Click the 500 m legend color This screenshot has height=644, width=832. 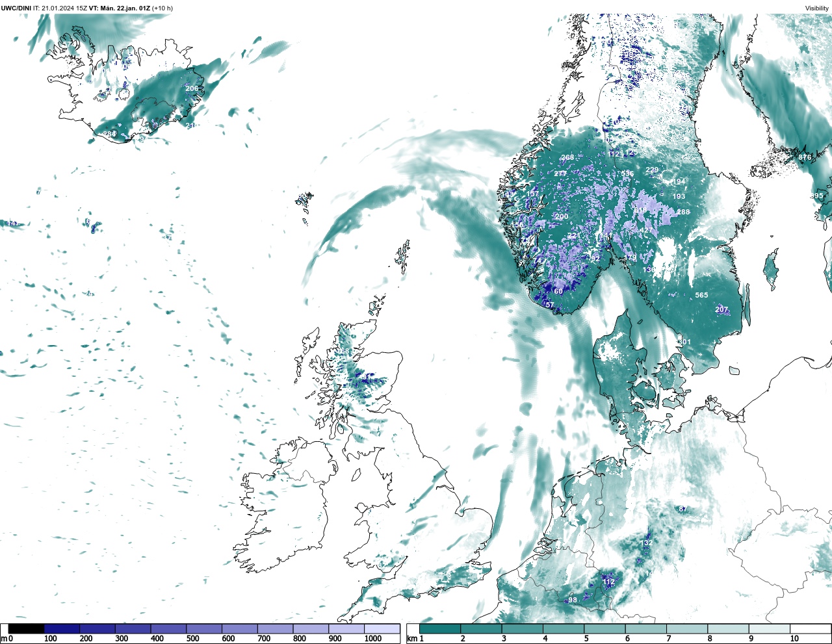pyautogui.click(x=204, y=628)
